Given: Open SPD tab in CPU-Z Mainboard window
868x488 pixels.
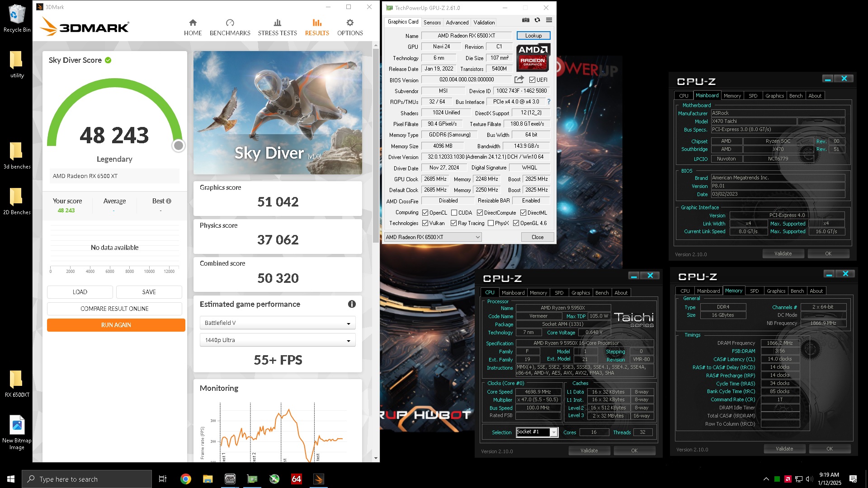Looking at the screenshot, I should [753, 96].
